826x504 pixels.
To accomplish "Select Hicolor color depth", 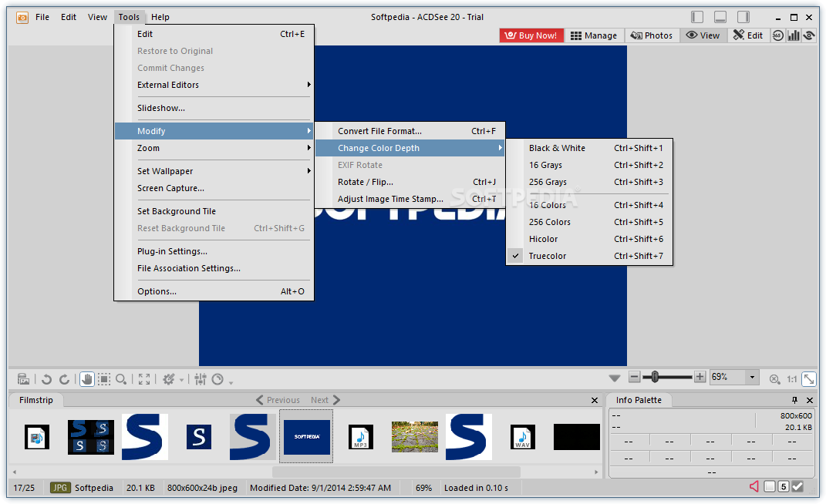I will point(589,239).
